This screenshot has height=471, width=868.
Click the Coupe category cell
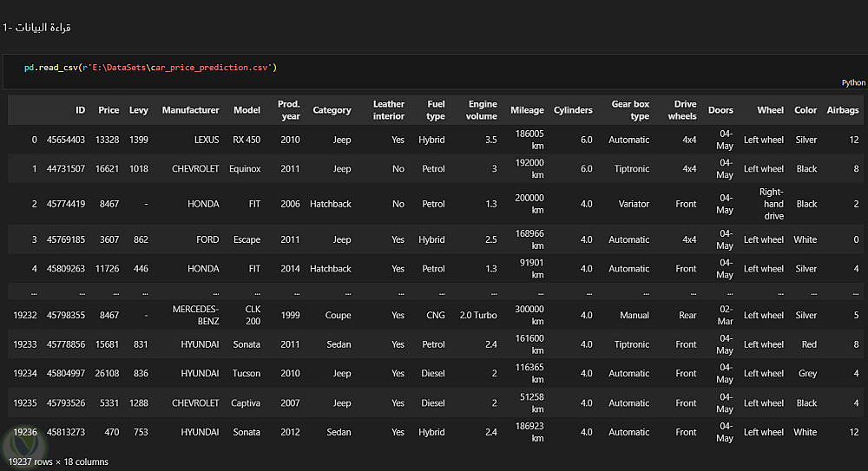[338, 316]
